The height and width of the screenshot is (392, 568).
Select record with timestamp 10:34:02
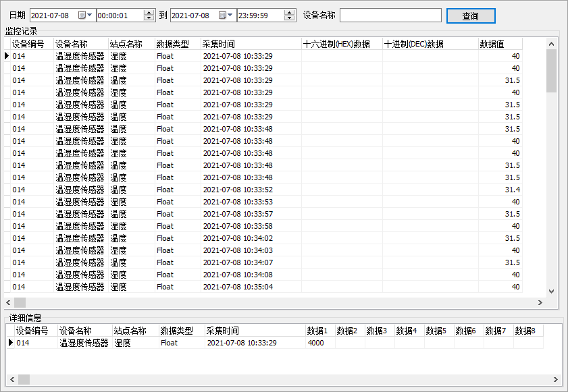click(263, 238)
